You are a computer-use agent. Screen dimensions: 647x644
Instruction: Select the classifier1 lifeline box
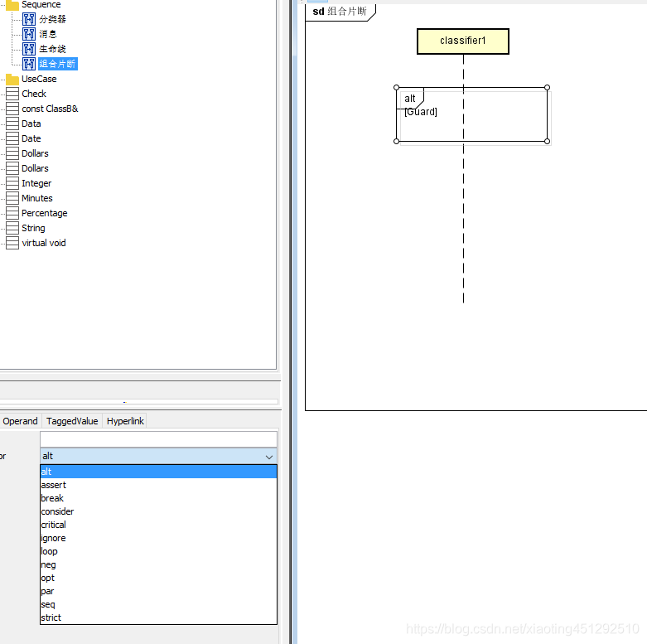[x=463, y=41]
